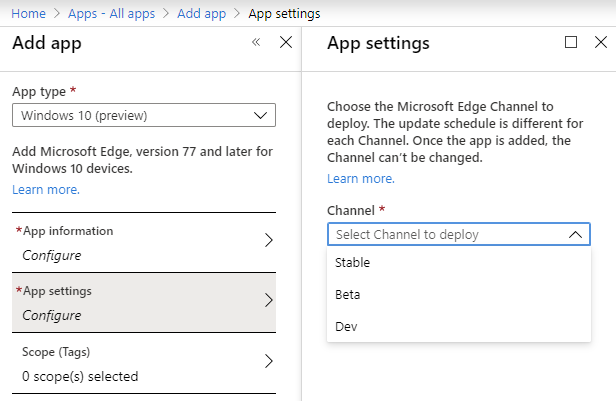
Task: Click App settings breadcrumb text
Action: pos(284,13)
